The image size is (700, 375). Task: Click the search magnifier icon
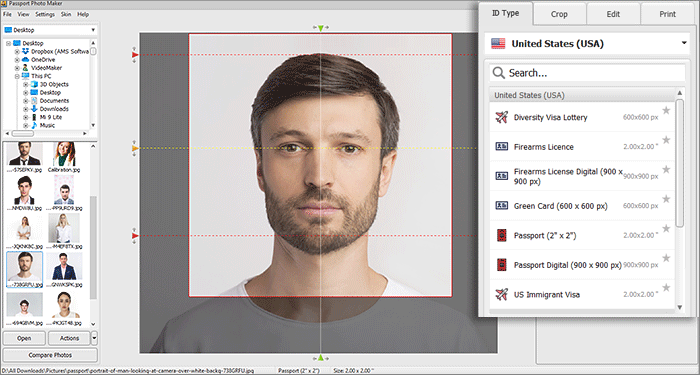click(499, 73)
